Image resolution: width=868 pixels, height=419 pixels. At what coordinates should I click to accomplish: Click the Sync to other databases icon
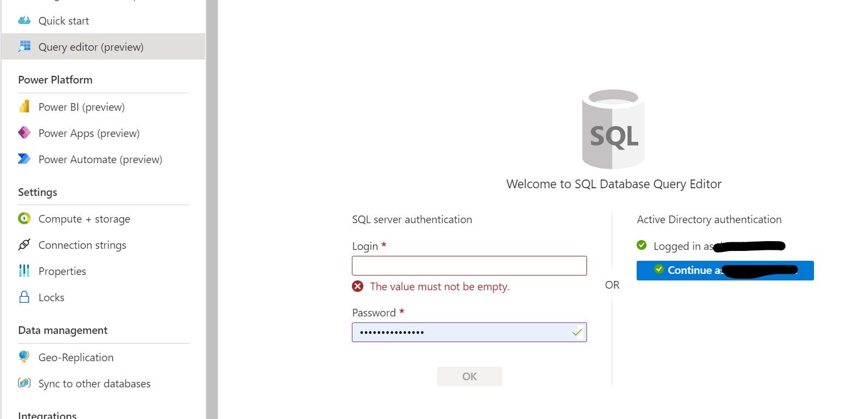pos(24,383)
